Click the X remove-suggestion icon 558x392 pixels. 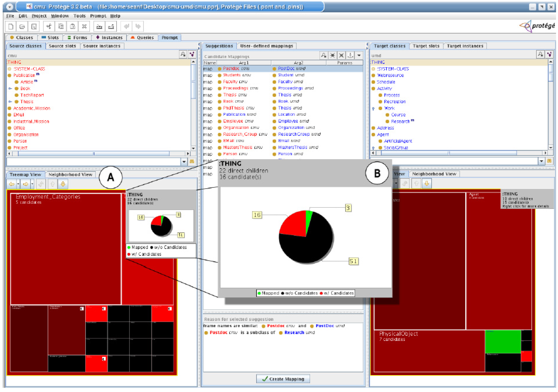(341, 55)
